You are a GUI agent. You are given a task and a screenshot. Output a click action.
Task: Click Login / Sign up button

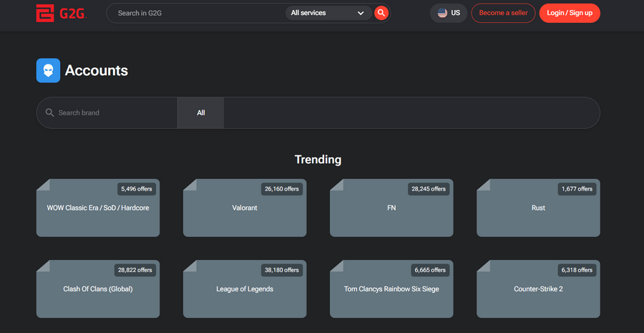click(570, 13)
